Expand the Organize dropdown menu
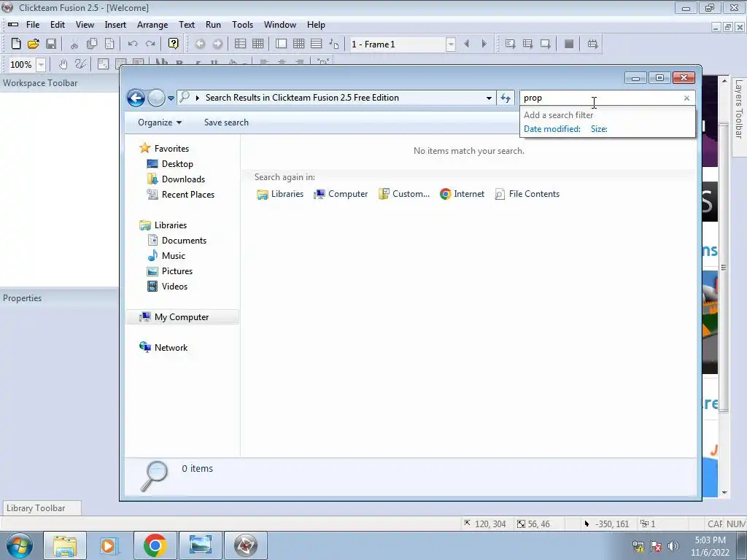The image size is (747, 560). pyautogui.click(x=160, y=122)
